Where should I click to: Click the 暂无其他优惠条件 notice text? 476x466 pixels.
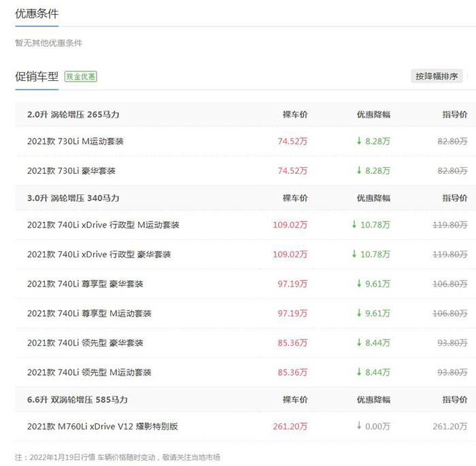[48, 43]
